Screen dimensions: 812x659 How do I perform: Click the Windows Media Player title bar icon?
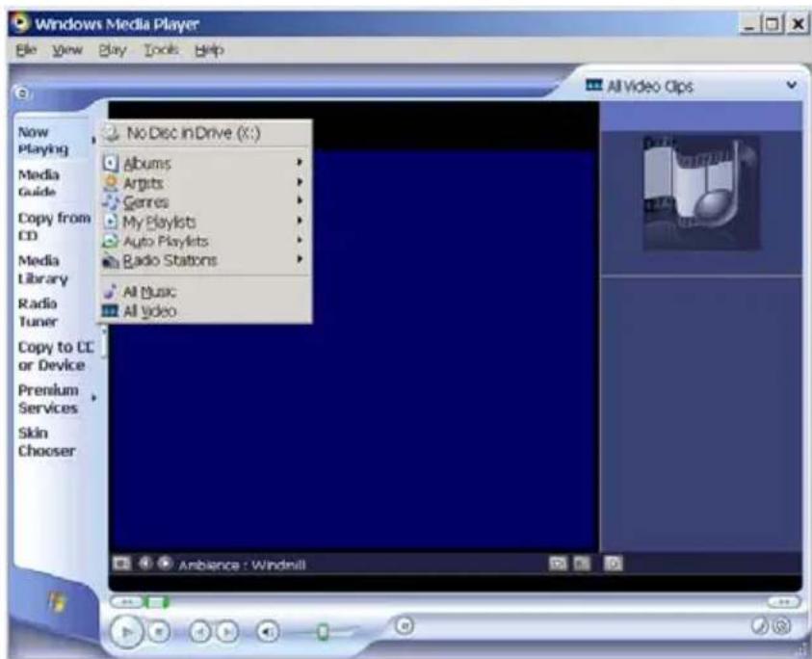tap(21, 23)
